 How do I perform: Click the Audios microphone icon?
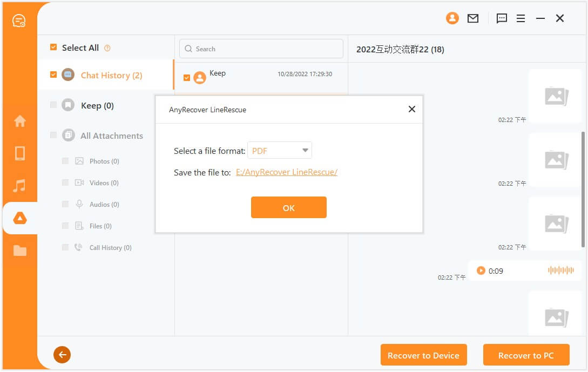click(x=79, y=204)
